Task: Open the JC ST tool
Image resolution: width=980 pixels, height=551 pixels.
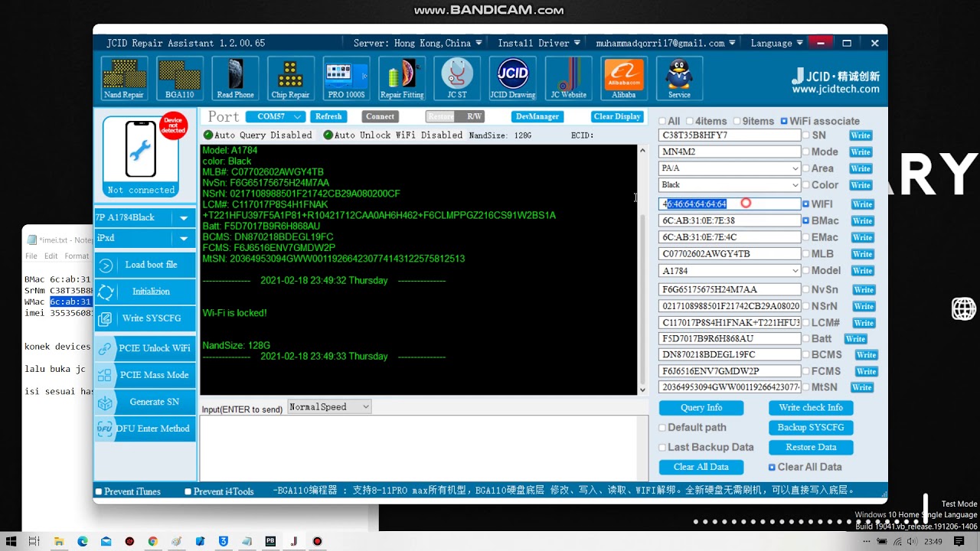Action: point(457,78)
